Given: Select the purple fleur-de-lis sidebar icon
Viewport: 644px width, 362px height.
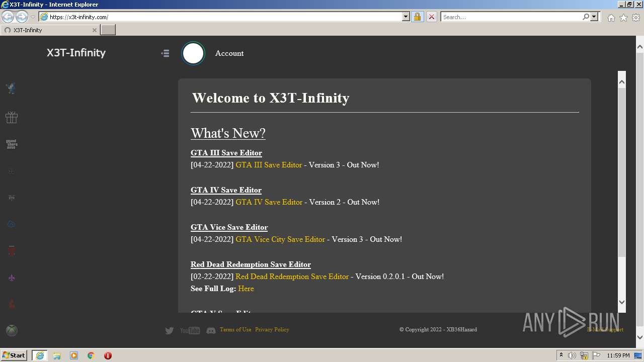Looking at the screenshot, I should tap(12, 278).
